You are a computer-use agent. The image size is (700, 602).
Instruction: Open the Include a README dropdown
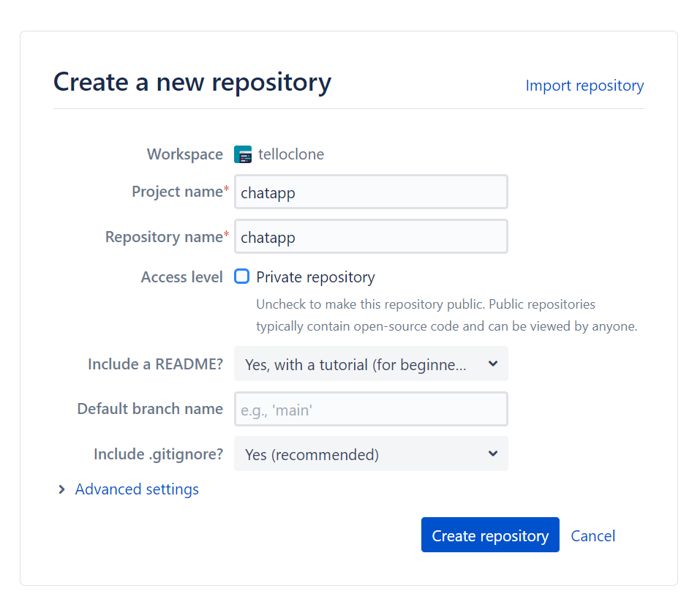point(371,364)
